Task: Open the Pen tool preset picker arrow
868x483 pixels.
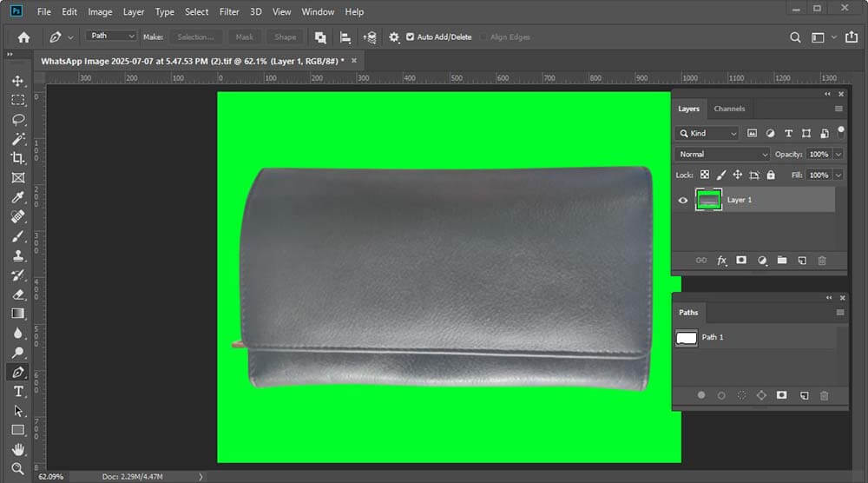Action: pos(70,37)
